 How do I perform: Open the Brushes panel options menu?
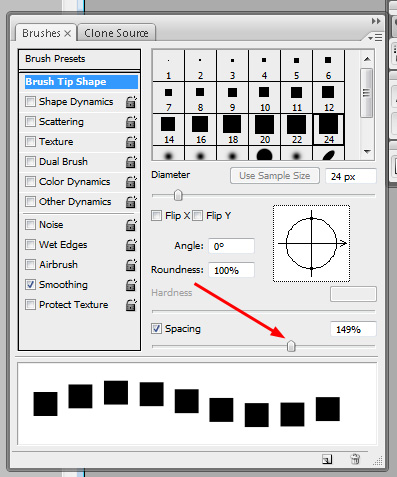click(x=375, y=38)
